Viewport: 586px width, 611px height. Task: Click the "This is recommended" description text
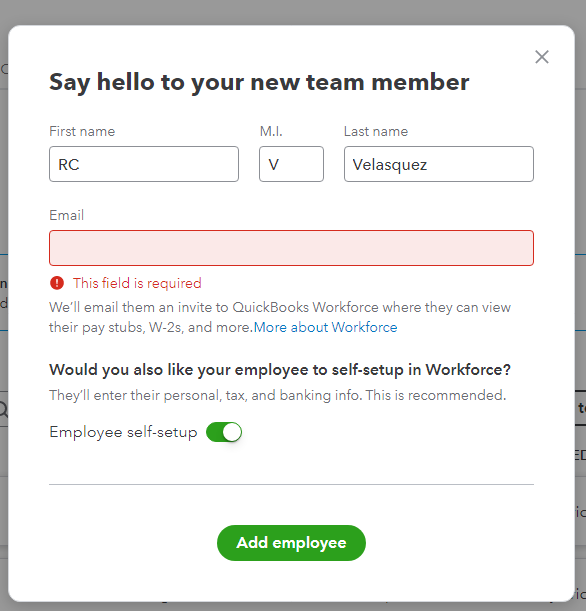tap(436, 396)
